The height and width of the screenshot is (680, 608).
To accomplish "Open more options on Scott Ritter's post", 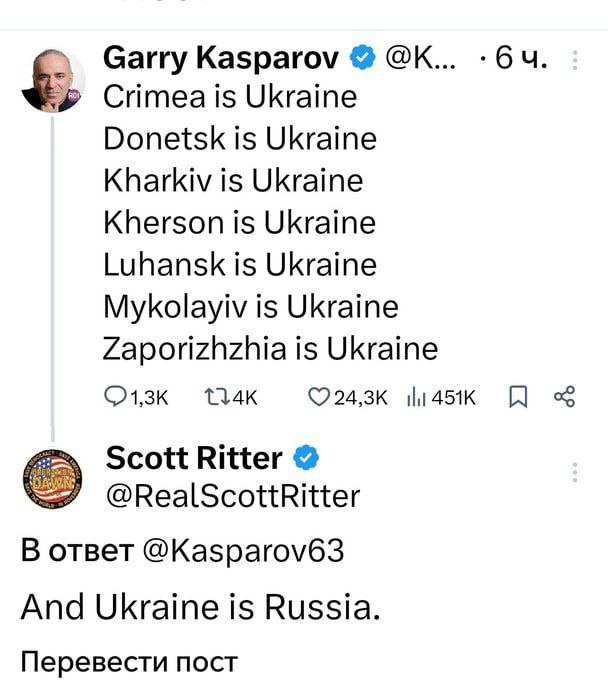I will (574, 472).
